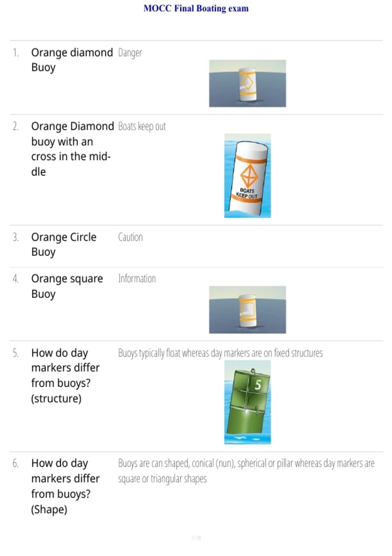The image size is (392, 556).
Task: Select the Orange Circle Buoy term
Action: [x=64, y=244]
